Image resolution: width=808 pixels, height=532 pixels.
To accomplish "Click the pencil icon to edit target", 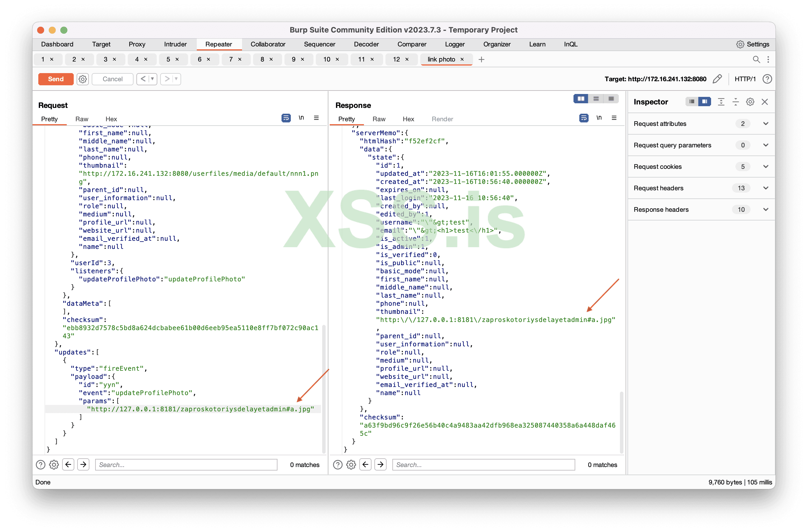I will pos(717,79).
